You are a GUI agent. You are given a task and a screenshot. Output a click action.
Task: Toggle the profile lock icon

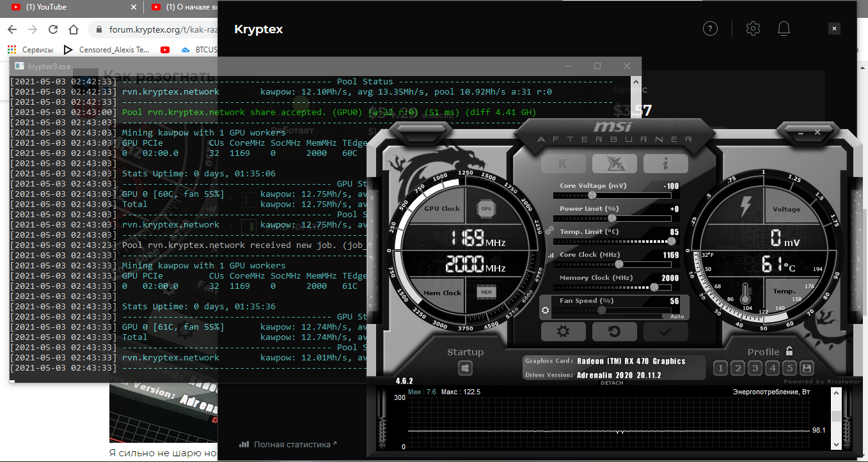pos(789,351)
